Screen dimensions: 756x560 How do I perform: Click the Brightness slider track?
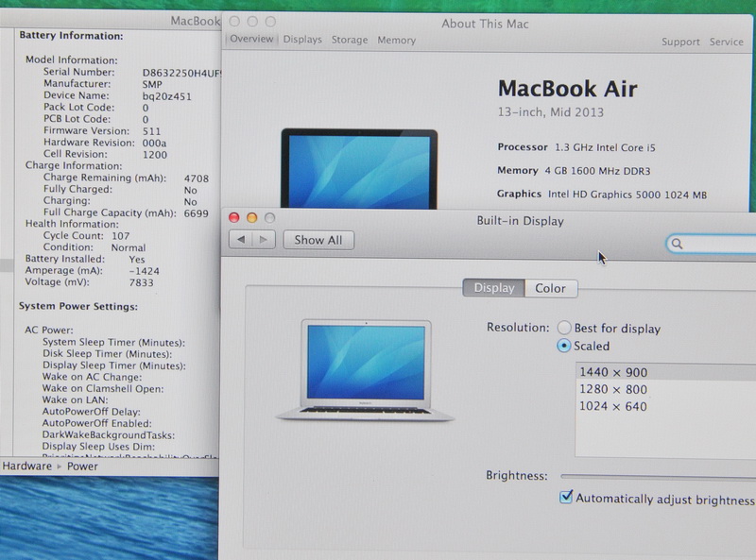(x=658, y=477)
